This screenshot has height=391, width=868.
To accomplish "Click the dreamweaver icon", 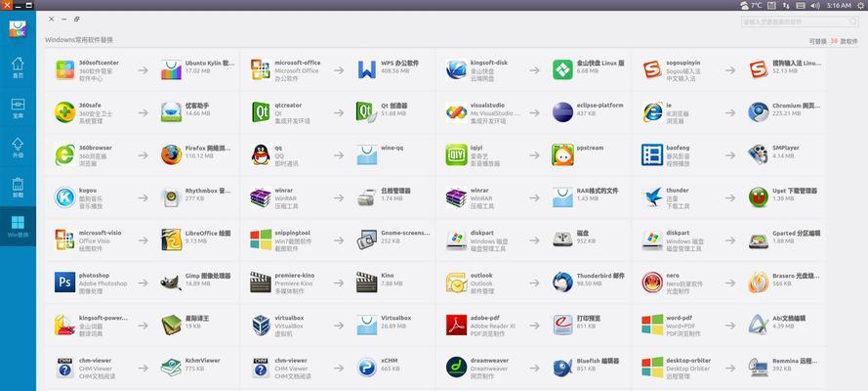I will click(x=456, y=368).
